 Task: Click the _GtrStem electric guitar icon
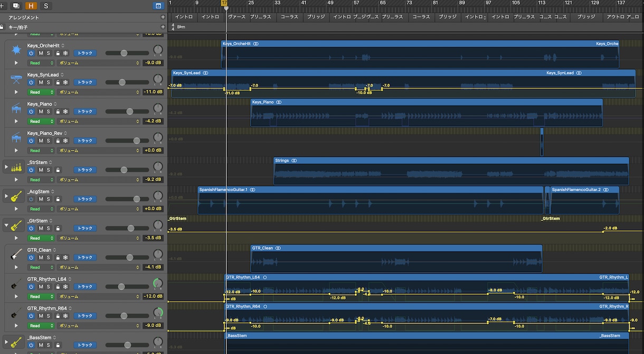(x=16, y=225)
